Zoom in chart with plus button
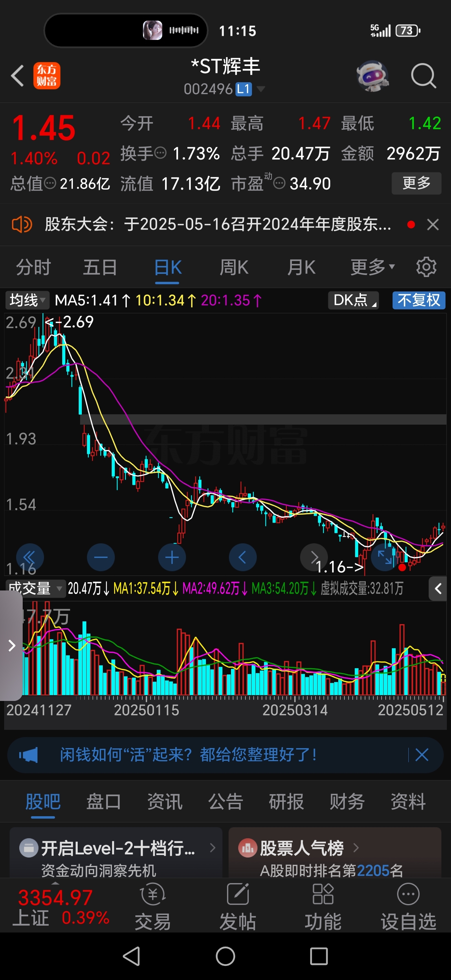 pos(172,557)
